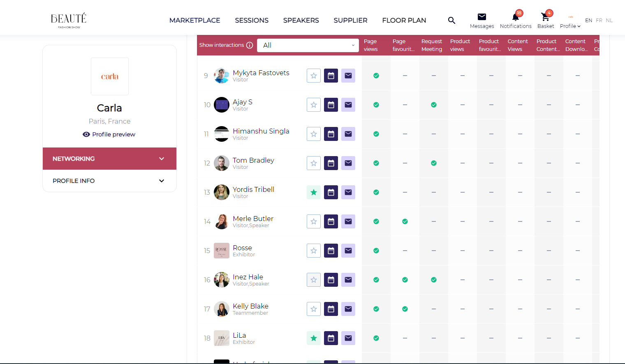Click Inez Hale request meeting checkmark
The width and height of the screenshot is (625, 364).
434,280
